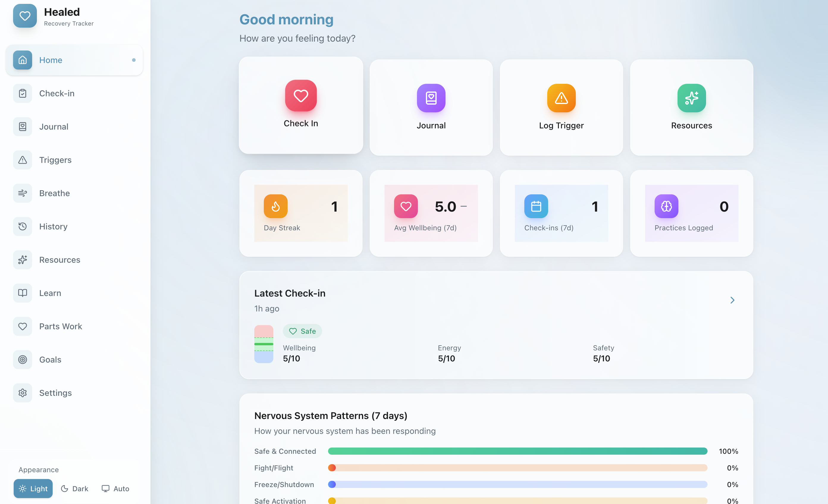Click the Resources sparkle icon in sidebar
Image resolution: width=828 pixels, height=504 pixels.
point(23,259)
